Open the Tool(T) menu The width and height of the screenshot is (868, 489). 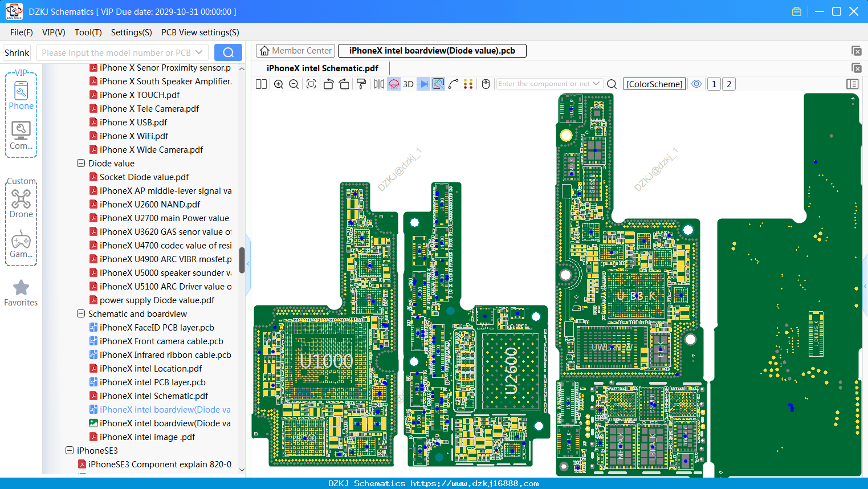tap(88, 32)
